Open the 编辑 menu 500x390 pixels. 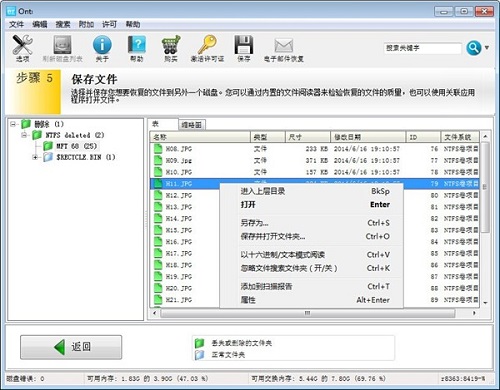point(40,24)
